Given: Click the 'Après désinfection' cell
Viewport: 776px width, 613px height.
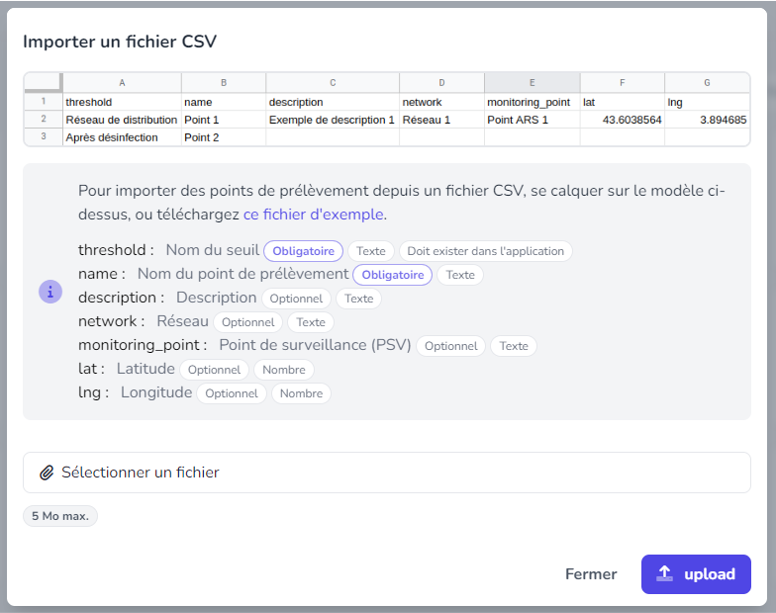Looking at the screenshot, I should click(122, 138).
